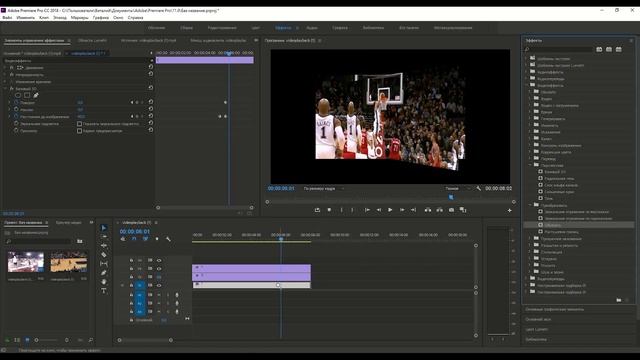Open Comparison View in Program monitor
Screen dimensions: 640x360
pyautogui.click(x=463, y=210)
